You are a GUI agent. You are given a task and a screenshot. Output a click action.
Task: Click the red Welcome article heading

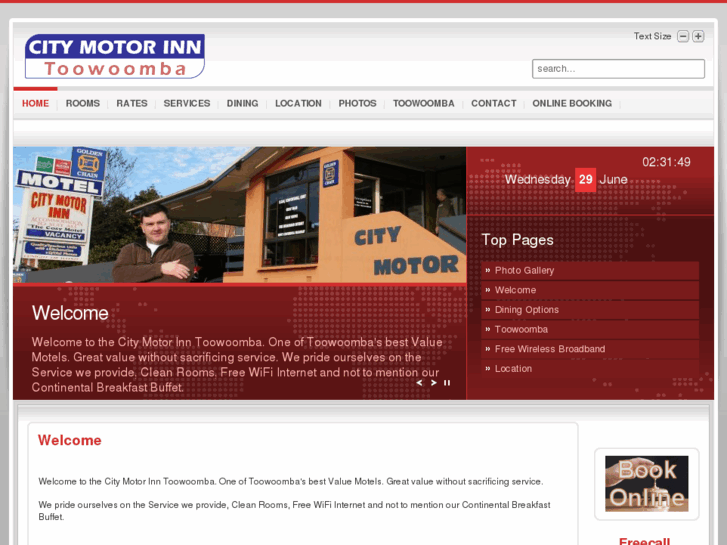70,440
